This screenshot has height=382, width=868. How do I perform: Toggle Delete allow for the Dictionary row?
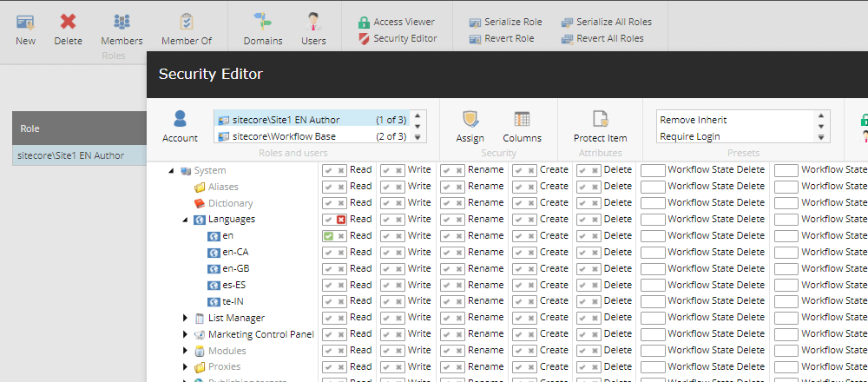(582, 202)
